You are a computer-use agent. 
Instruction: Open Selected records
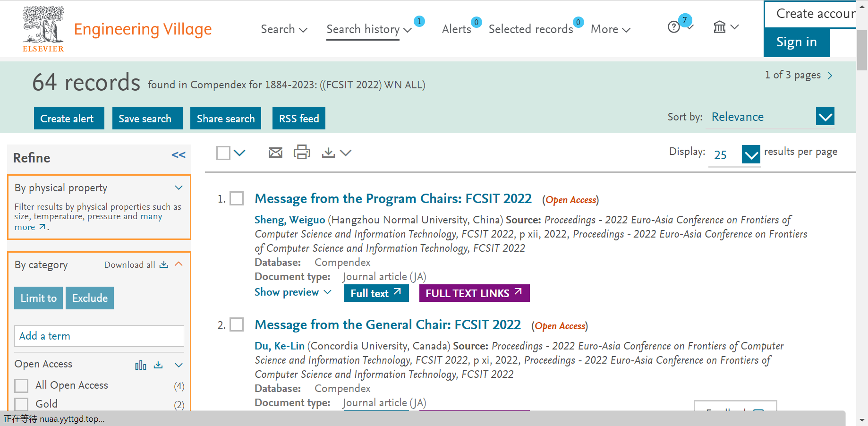pyautogui.click(x=531, y=29)
